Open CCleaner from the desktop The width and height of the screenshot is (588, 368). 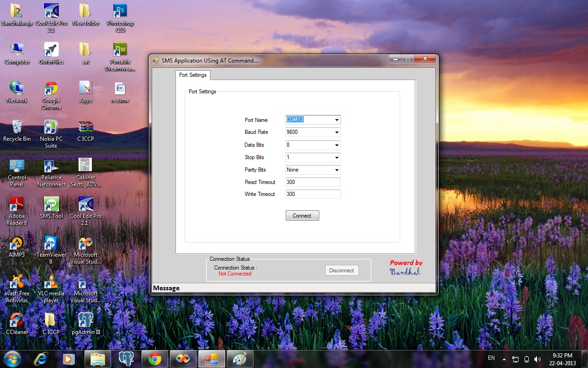[17, 319]
